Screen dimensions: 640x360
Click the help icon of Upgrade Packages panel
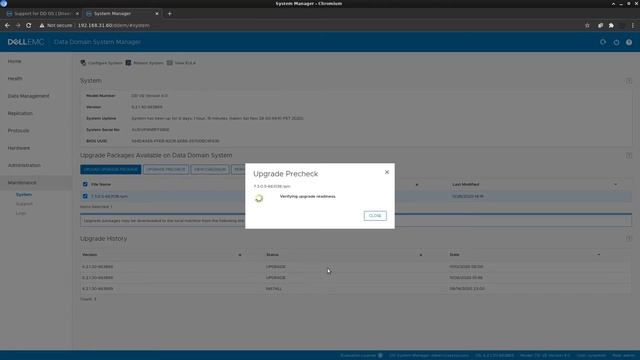coord(629,156)
